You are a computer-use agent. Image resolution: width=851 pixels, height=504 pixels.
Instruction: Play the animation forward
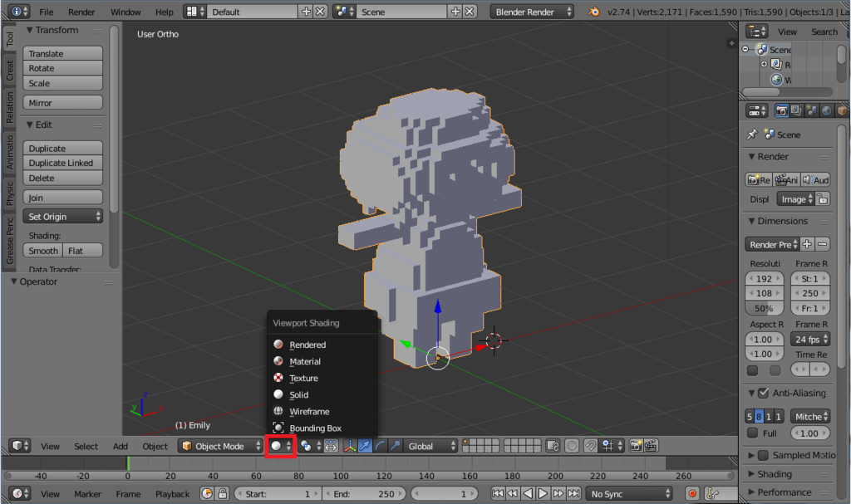tap(543, 494)
